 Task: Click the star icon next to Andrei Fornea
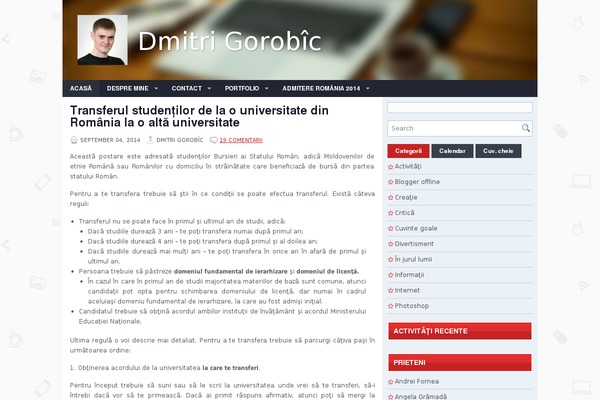point(391,382)
